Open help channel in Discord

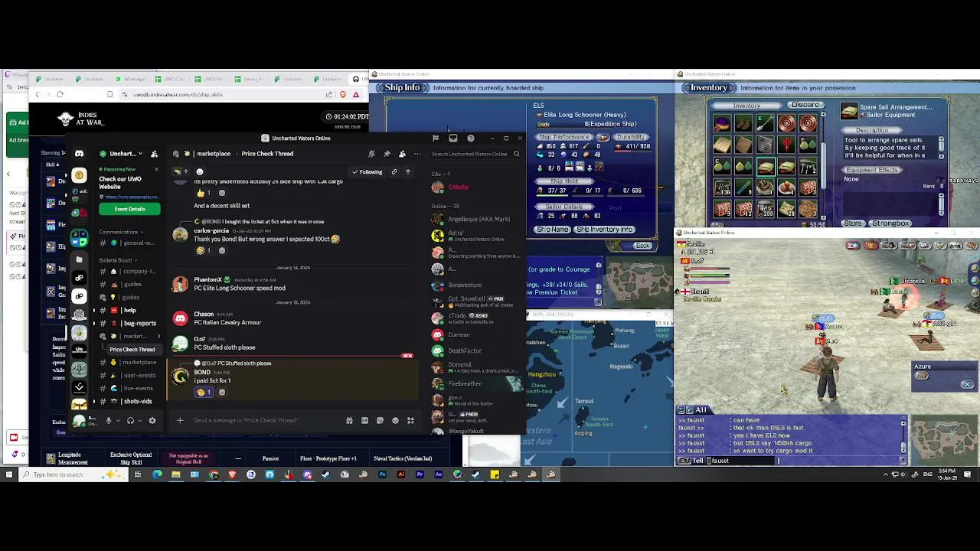pyautogui.click(x=129, y=311)
